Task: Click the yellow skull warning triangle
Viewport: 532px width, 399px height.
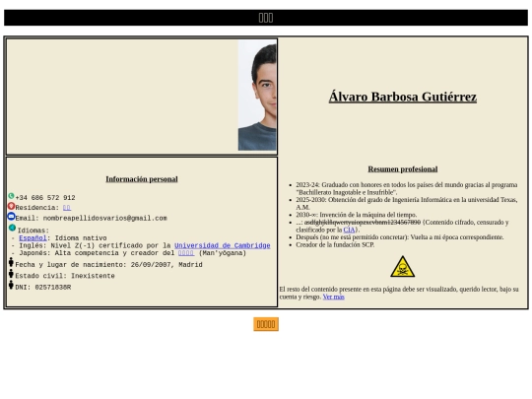Action: (x=402, y=267)
